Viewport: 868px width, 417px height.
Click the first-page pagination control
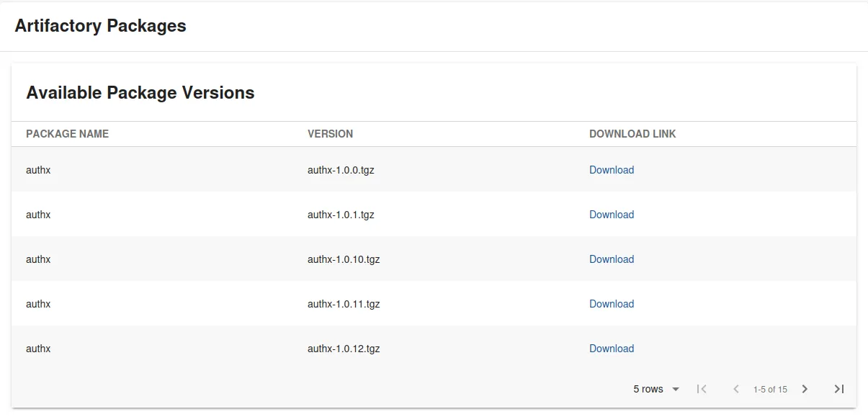[x=702, y=389]
